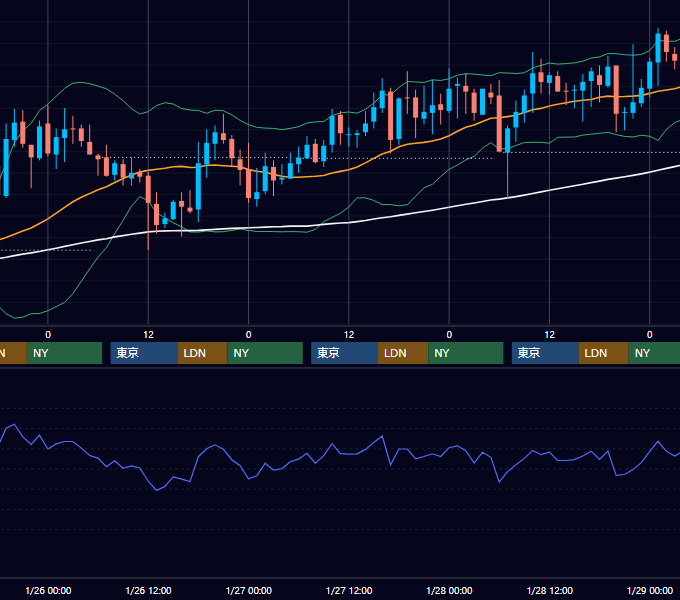Select the LDN session block on 1/28
Screen dimensions: 680x600
[604, 353]
